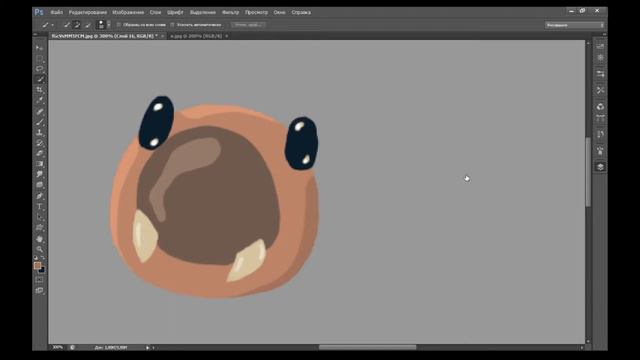Select the Blur tool
The image size is (640, 360).
(40, 175)
